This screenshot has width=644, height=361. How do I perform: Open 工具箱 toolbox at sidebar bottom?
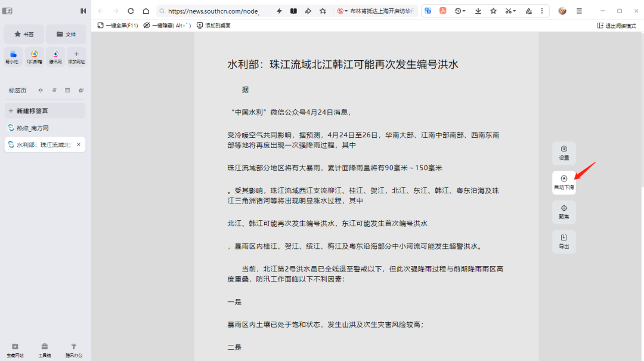(44, 350)
